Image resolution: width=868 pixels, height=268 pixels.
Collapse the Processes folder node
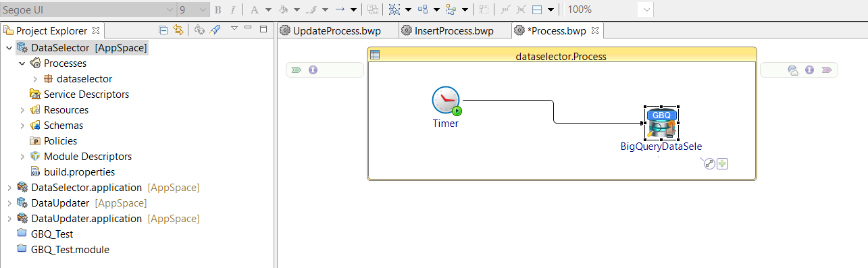(22, 63)
